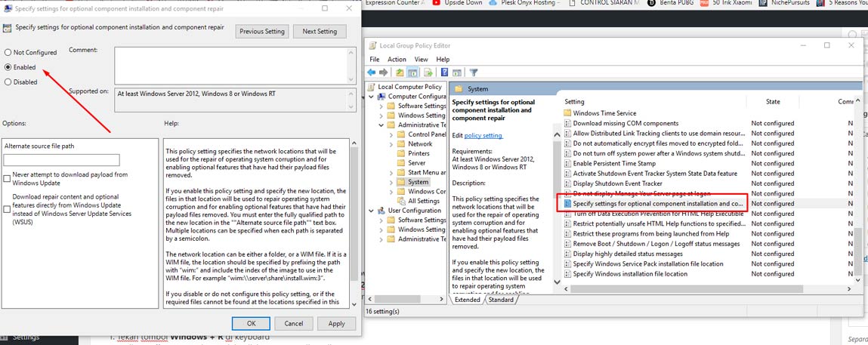
Task: Expand the Network tree node
Action: [391, 143]
